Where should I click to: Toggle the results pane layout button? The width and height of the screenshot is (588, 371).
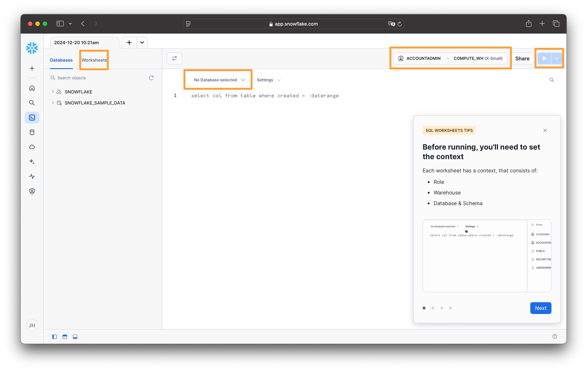pos(75,337)
